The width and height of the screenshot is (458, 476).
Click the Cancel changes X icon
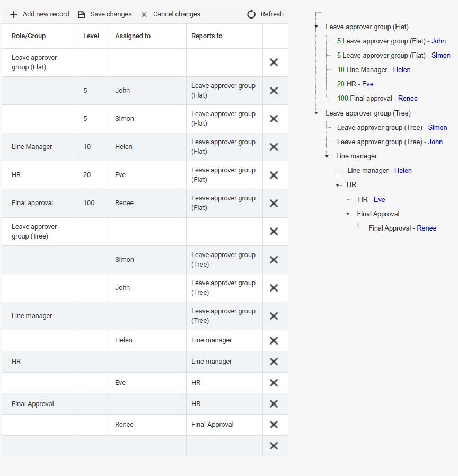(144, 14)
